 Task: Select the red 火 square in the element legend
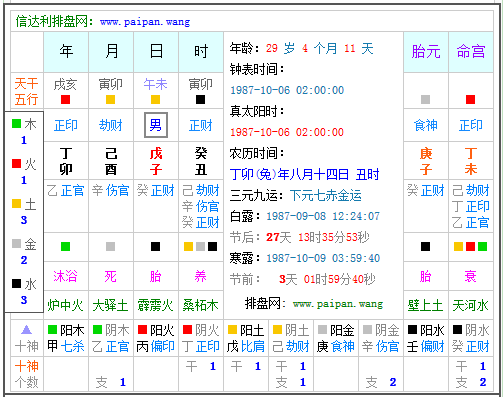pyautogui.click(x=16, y=163)
